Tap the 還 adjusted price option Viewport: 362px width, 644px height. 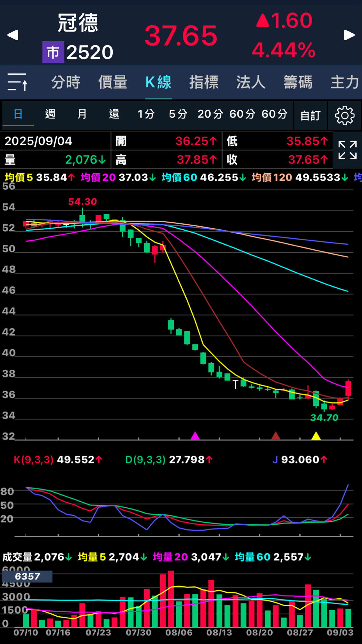[114, 114]
